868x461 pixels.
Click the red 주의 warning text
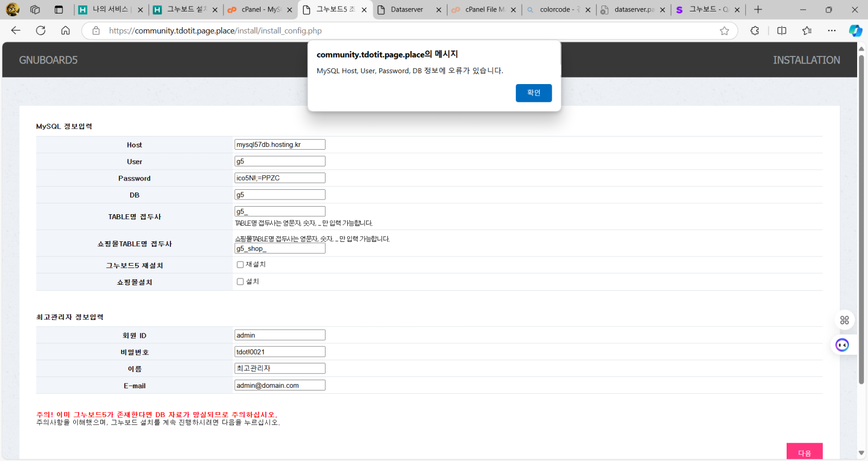pos(157,414)
